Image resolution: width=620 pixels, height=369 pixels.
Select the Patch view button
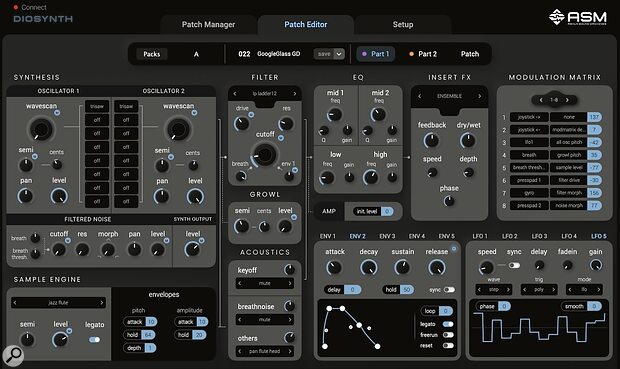pos(470,54)
